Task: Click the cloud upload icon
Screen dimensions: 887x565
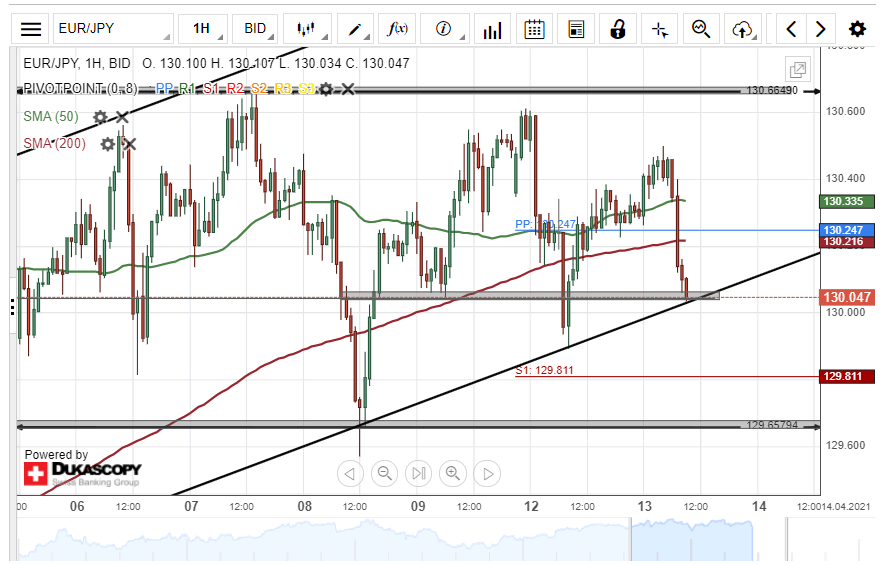Action: click(x=742, y=29)
